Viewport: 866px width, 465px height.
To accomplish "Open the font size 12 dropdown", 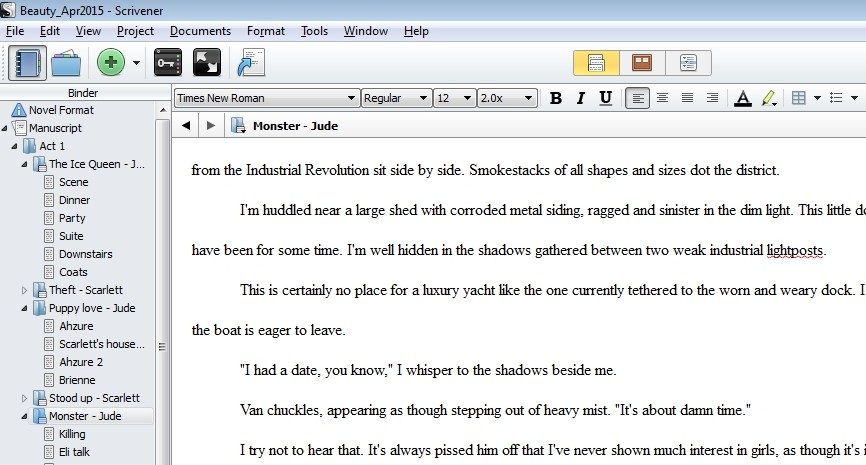I will point(453,98).
